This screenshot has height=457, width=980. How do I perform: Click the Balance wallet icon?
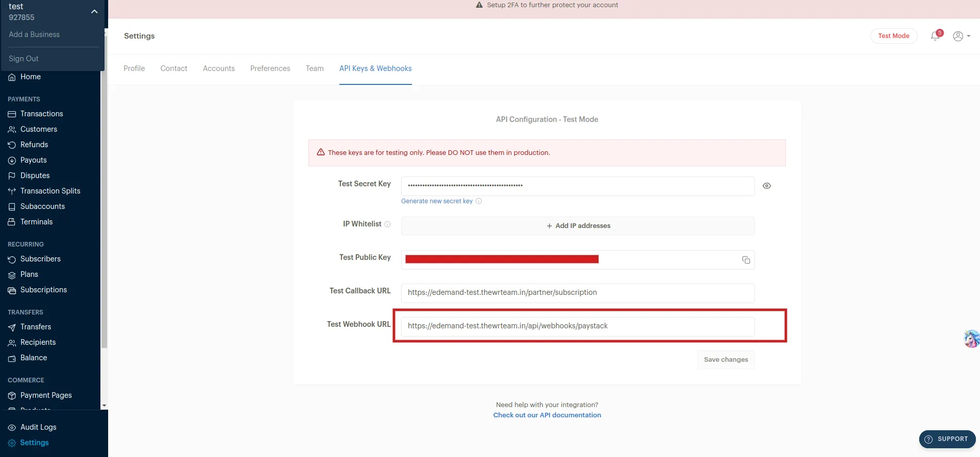tap(12, 358)
